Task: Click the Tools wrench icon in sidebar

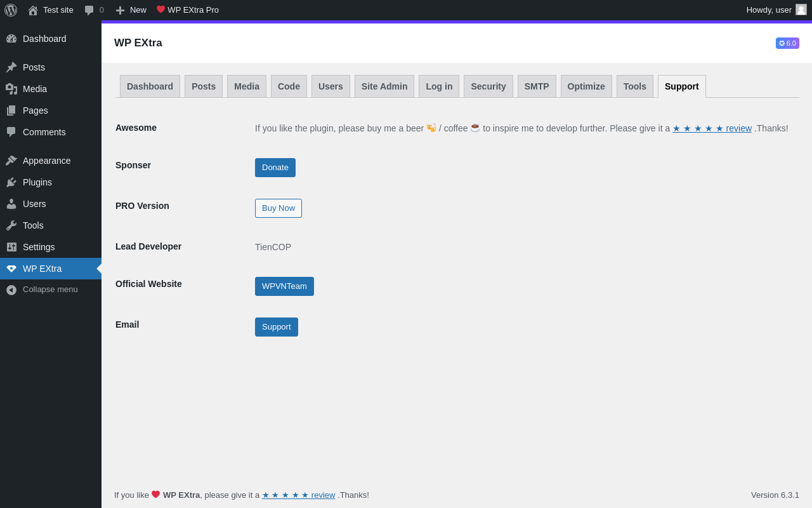Action: (11, 225)
